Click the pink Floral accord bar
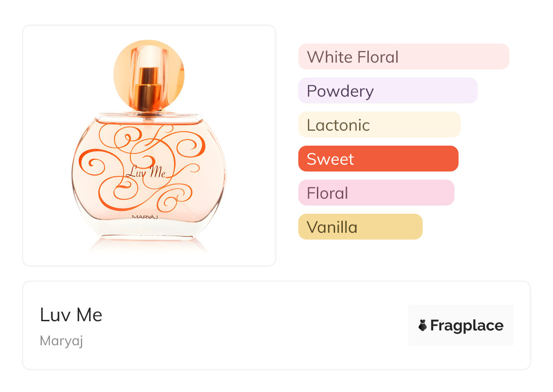 point(376,193)
